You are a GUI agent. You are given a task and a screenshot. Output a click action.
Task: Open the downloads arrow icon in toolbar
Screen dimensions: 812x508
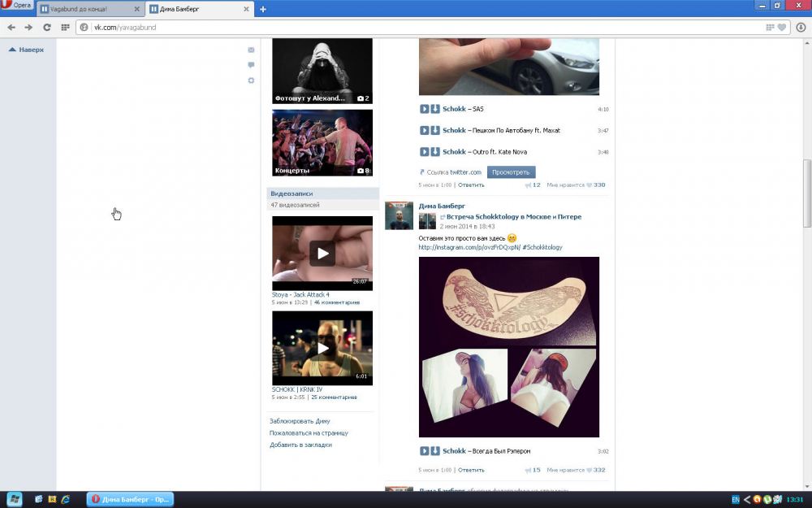tap(801, 27)
